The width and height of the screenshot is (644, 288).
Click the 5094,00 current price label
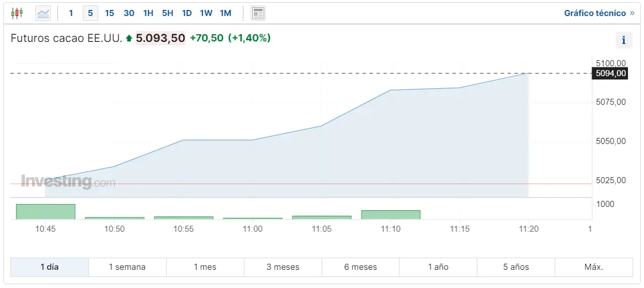[x=610, y=73]
